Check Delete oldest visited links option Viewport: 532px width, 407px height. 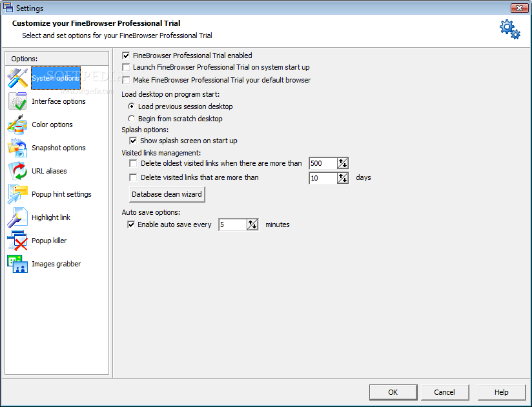[x=134, y=163]
